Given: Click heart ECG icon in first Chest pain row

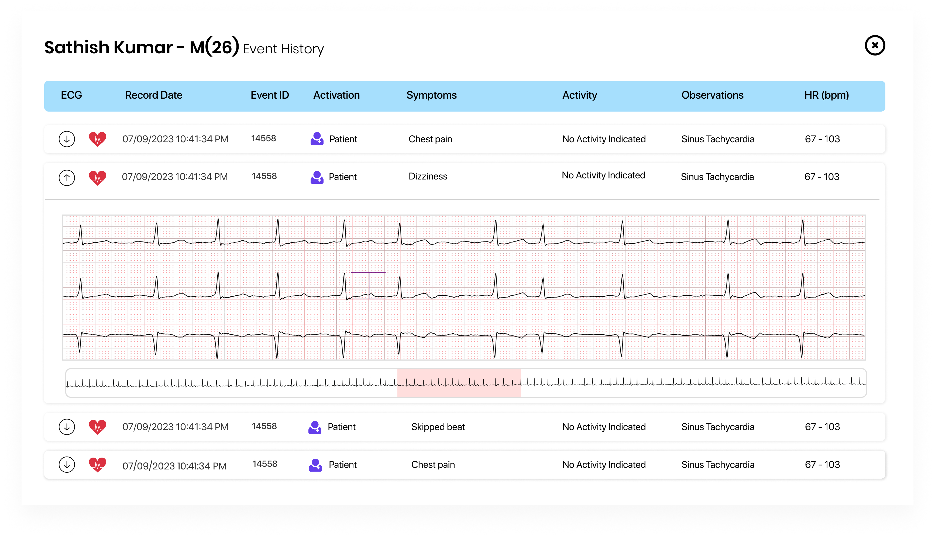Looking at the screenshot, I should click(x=97, y=139).
